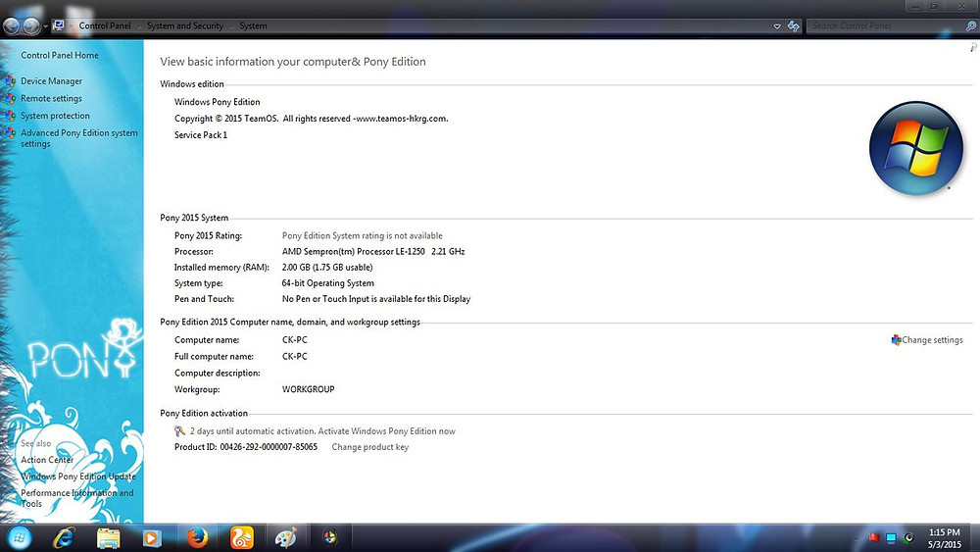Select text 64-bit Operating System
The width and height of the screenshot is (980, 552).
click(x=327, y=283)
